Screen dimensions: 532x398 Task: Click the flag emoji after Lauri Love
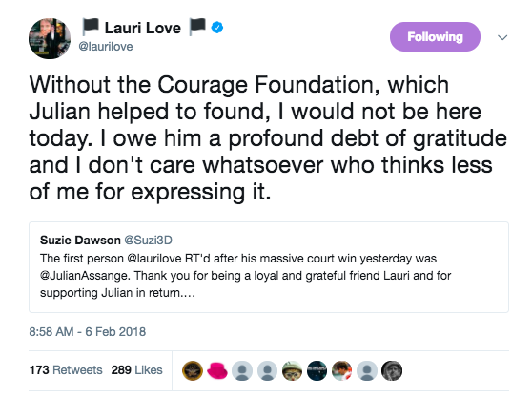[x=197, y=27]
